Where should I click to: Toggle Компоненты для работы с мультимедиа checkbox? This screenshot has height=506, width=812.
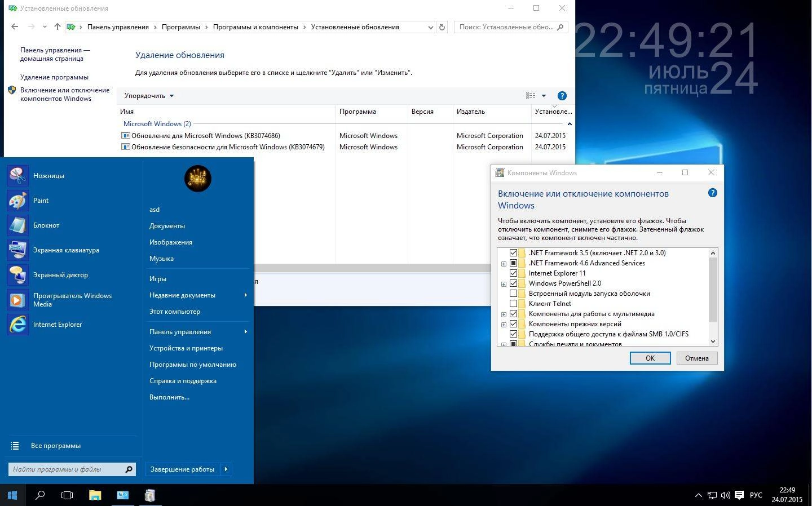513,314
